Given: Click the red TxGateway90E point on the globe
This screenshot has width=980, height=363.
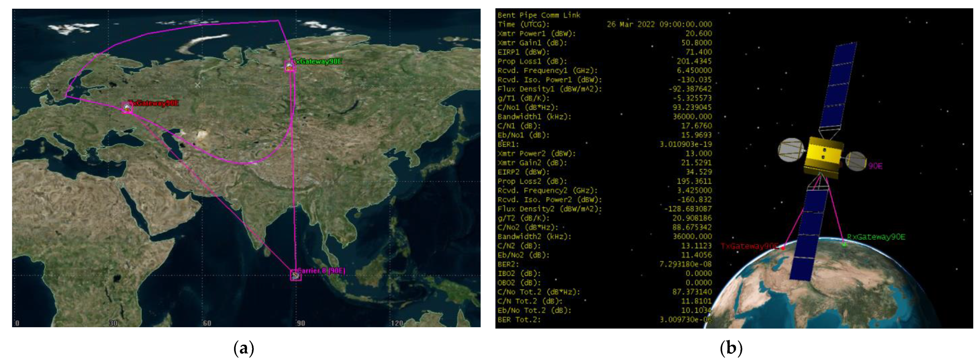Looking at the screenshot, I should [783, 248].
